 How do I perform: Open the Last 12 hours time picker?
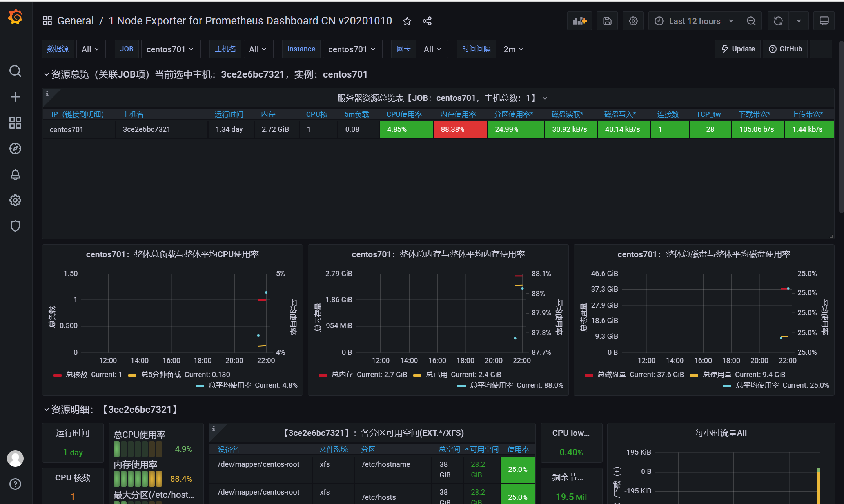click(694, 21)
